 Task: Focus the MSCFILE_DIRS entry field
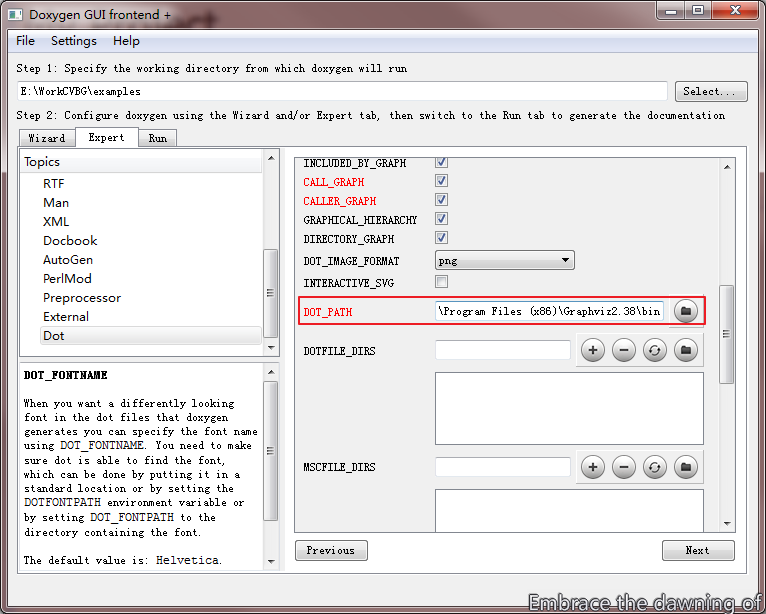pos(503,467)
